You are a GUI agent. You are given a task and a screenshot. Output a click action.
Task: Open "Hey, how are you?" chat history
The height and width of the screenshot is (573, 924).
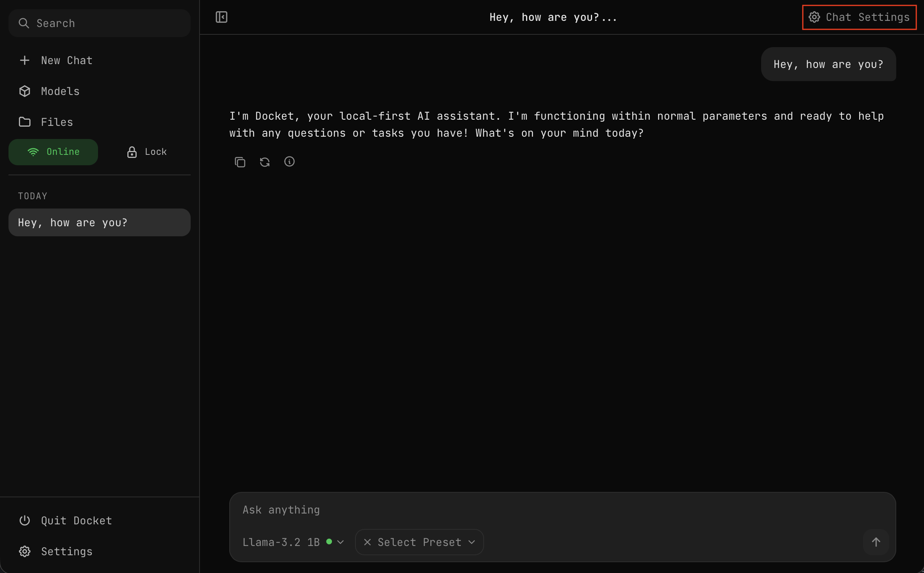(99, 222)
